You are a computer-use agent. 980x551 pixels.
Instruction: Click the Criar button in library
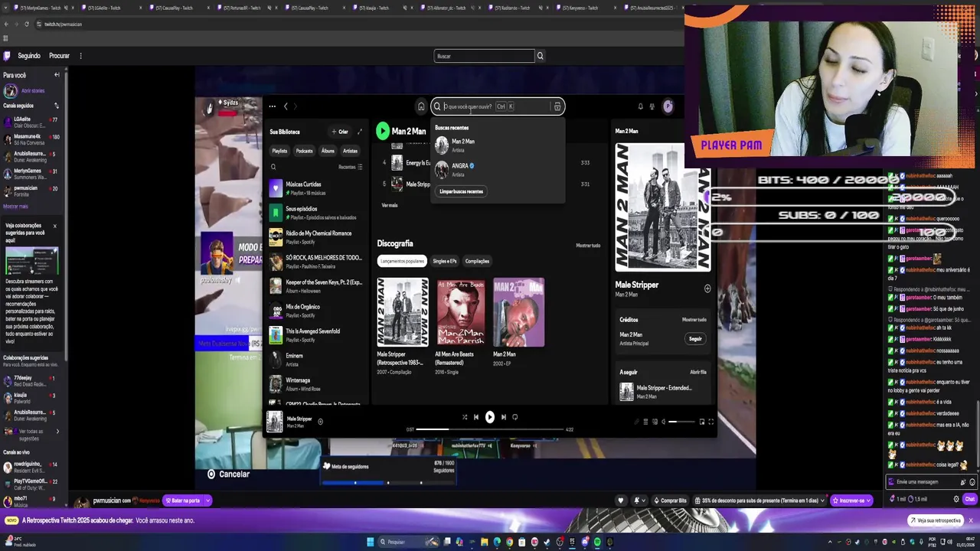pyautogui.click(x=340, y=132)
